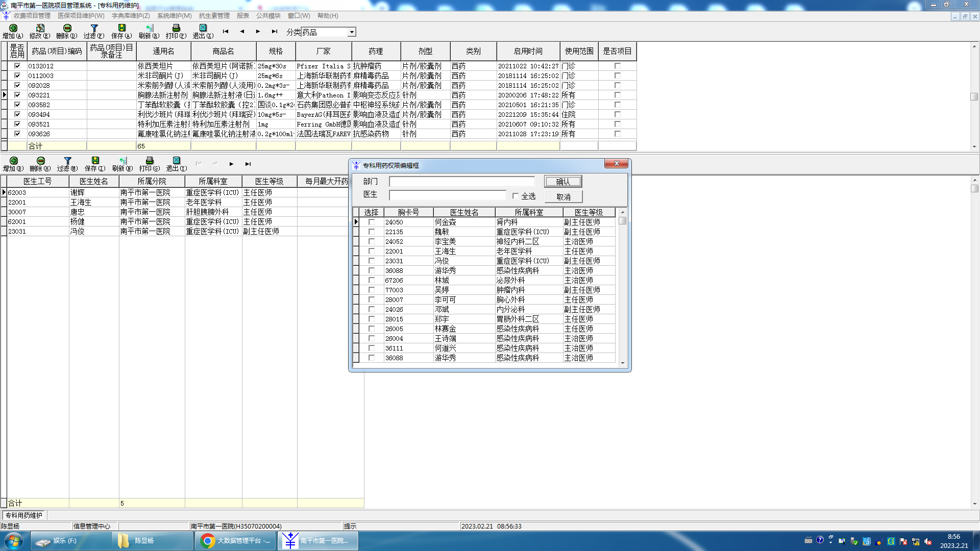Viewport: 980px width, 551px height.
Task: Check the selection box for doctor 何金森
Action: point(372,222)
